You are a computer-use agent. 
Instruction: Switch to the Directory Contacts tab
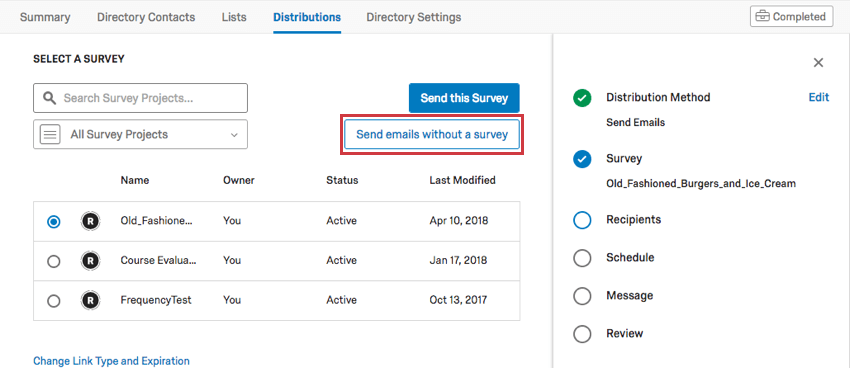(146, 17)
